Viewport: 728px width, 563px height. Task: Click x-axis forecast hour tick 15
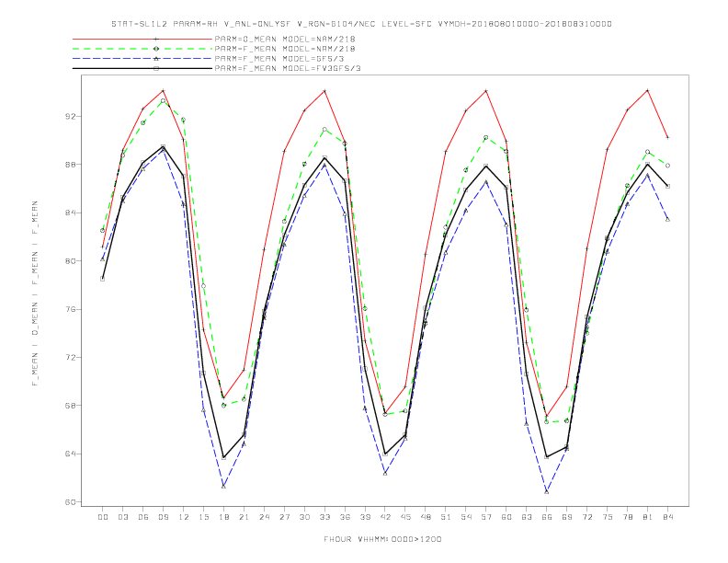[204, 517]
